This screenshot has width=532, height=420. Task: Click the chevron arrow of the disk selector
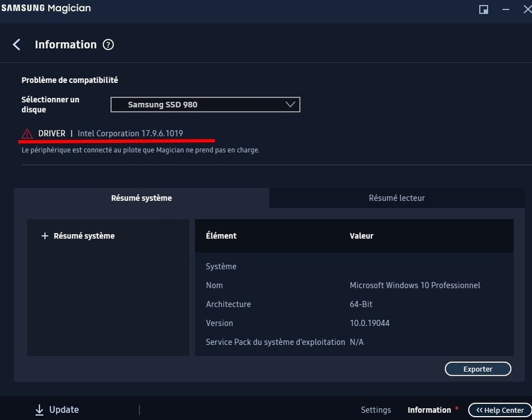290,105
